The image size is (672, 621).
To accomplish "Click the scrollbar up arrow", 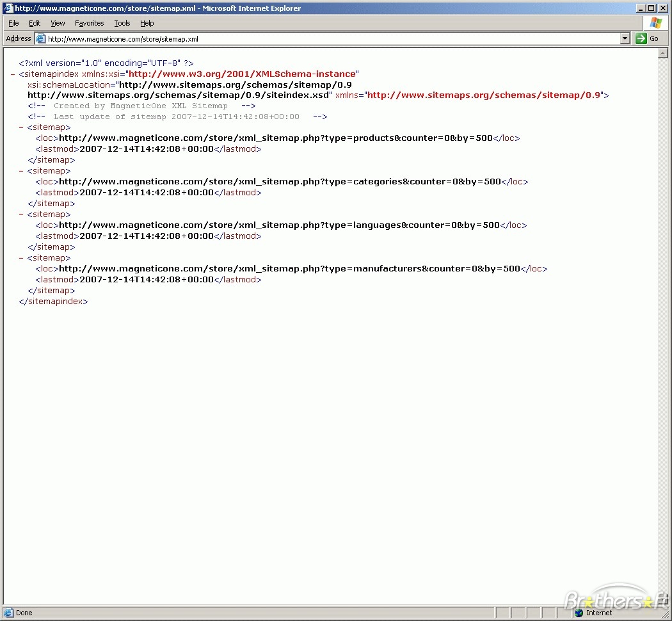I will point(663,53).
